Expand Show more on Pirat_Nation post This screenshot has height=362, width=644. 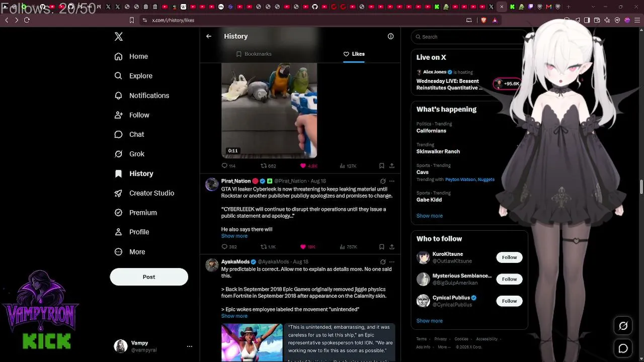tap(234, 236)
